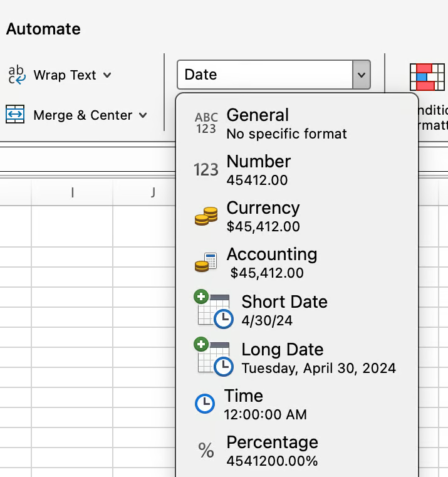Click the Wrap Text icon
The width and height of the screenshot is (448, 477).
pyautogui.click(x=16, y=75)
